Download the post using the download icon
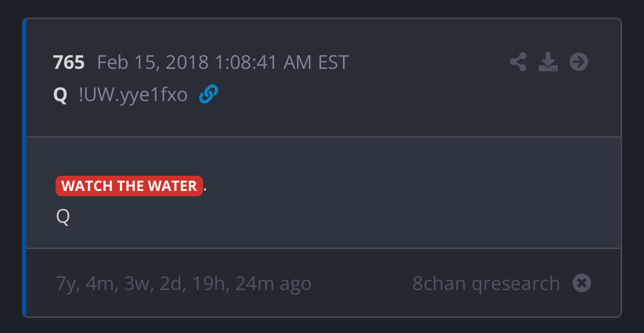Screen dimensions: 644x333 548,62
